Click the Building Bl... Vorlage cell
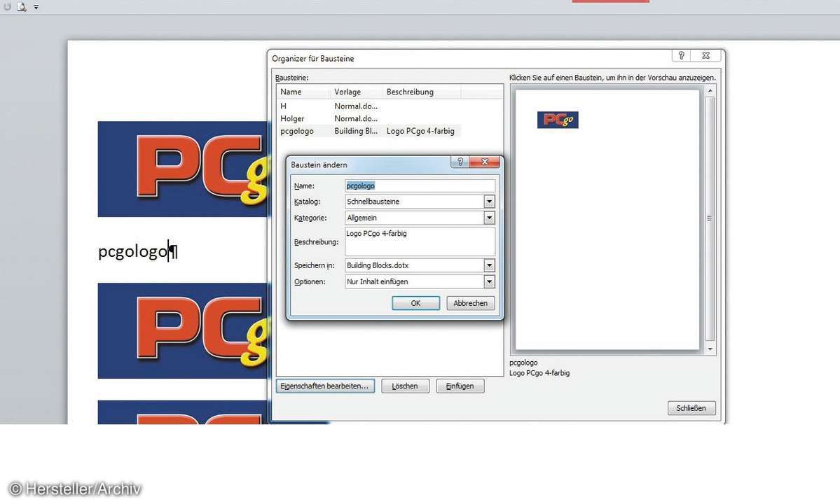The height and width of the screenshot is (504, 840). coord(356,130)
